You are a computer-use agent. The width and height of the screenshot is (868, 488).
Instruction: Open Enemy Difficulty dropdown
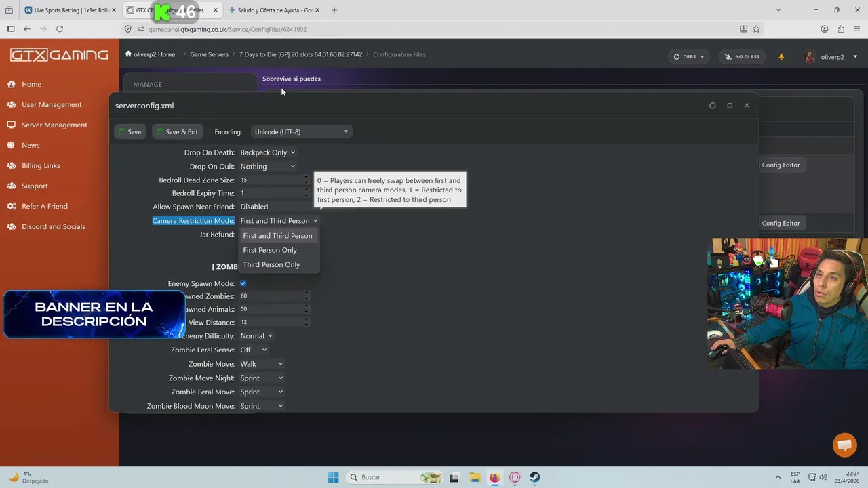click(256, 336)
